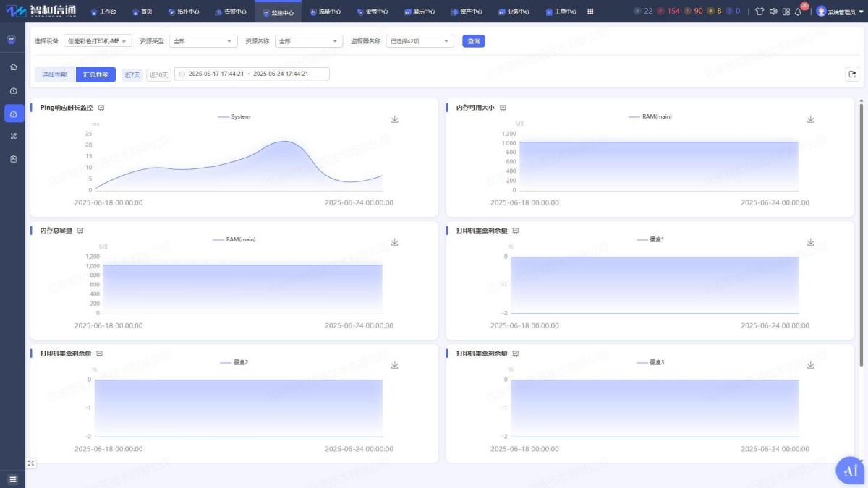Image resolution: width=868 pixels, height=488 pixels.
Task: Click the export icon beside the date range
Action: coord(852,74)
